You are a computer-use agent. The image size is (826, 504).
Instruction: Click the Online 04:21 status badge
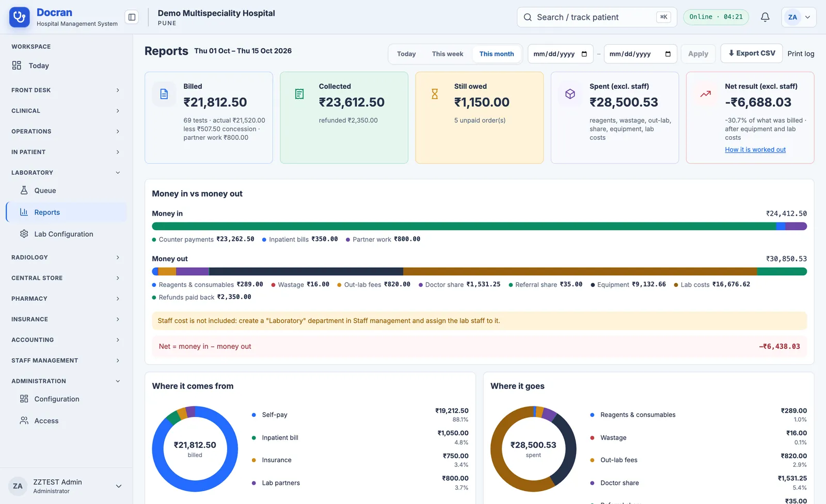click(716, 17)
